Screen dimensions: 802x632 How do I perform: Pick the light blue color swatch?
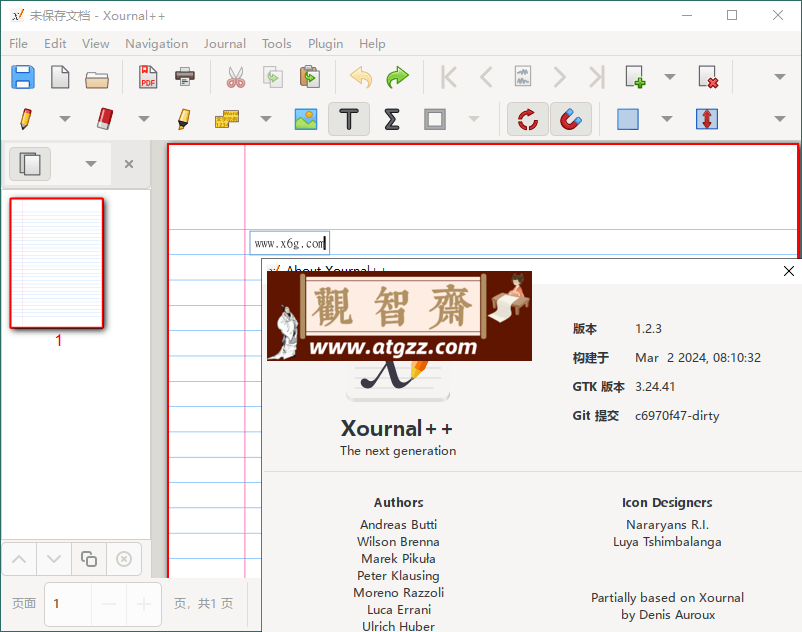click(x=628, y=119)
